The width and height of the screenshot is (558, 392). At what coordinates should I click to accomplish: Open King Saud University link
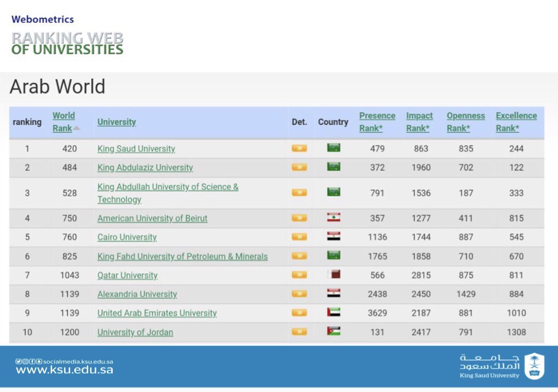(x=136, y=149)
